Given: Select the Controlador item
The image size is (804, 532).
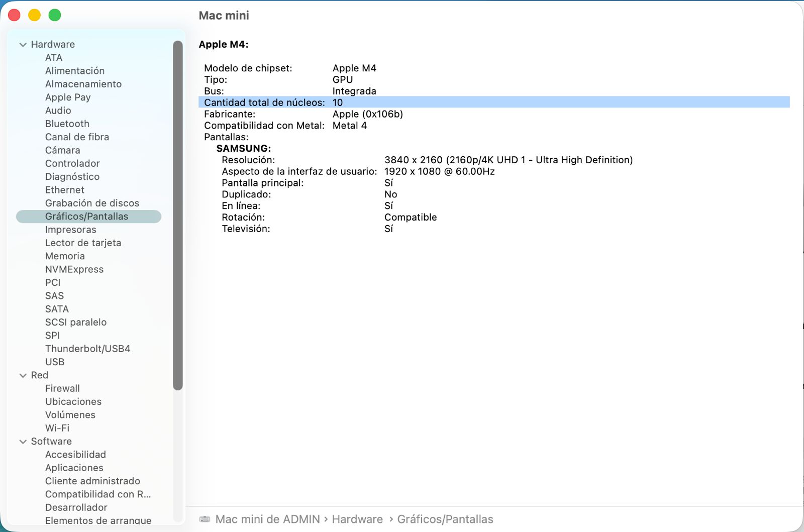Looking at the screenshot, I should click(x=72, y=163).
